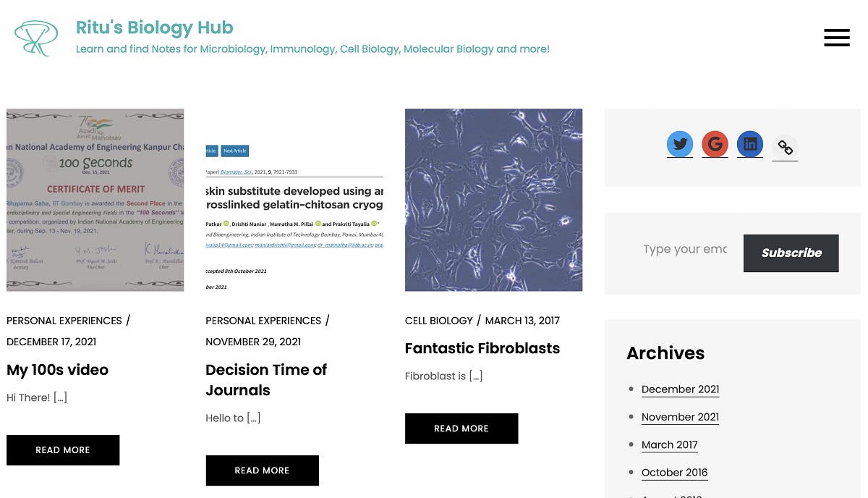The image size is (868, 498).
Task: Open the March 2017 archive link
Action: [670, 445]
